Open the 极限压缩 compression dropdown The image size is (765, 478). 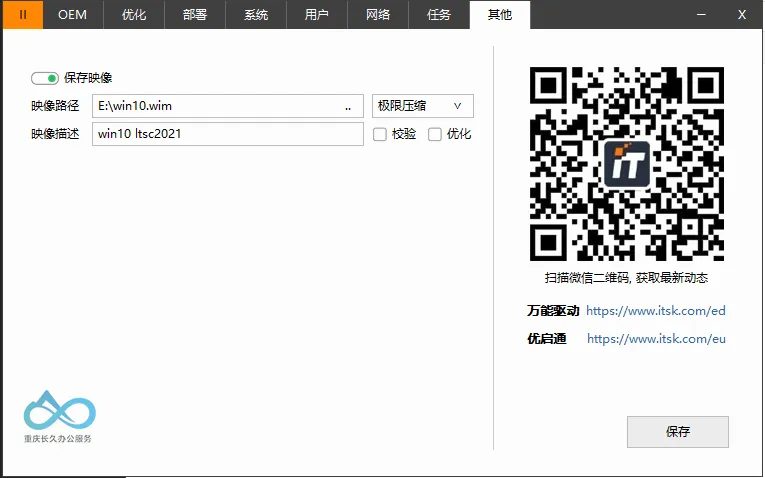click(x=423, y=106)
